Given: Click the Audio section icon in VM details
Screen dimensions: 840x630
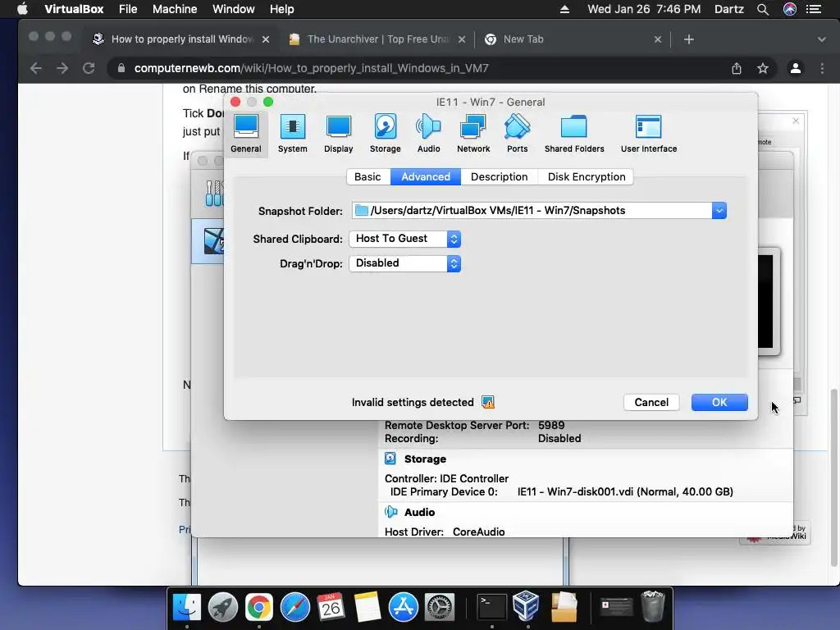Looking at the screenshot, I should [x=391, y=512].
